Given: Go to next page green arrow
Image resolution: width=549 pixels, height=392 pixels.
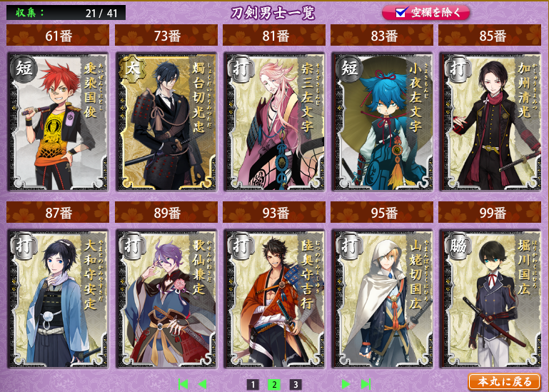Looking at the screenshot, I should (x=346, y=384).
